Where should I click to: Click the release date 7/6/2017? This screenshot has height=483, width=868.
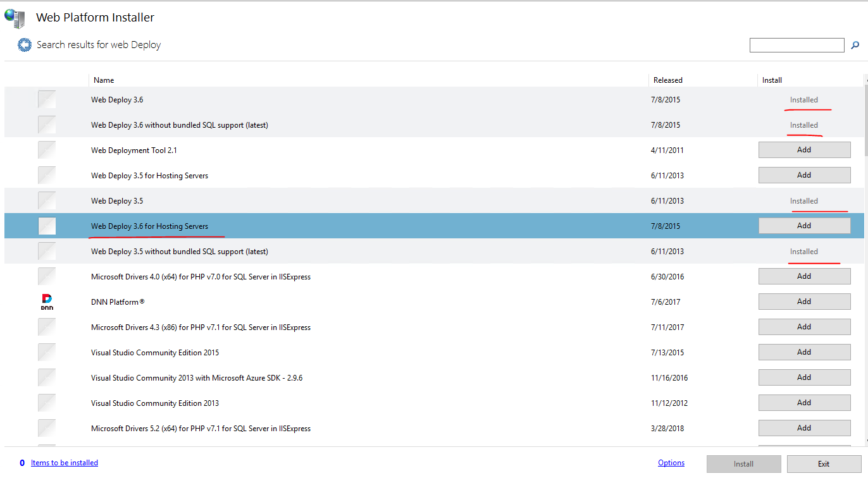[667, 302]
